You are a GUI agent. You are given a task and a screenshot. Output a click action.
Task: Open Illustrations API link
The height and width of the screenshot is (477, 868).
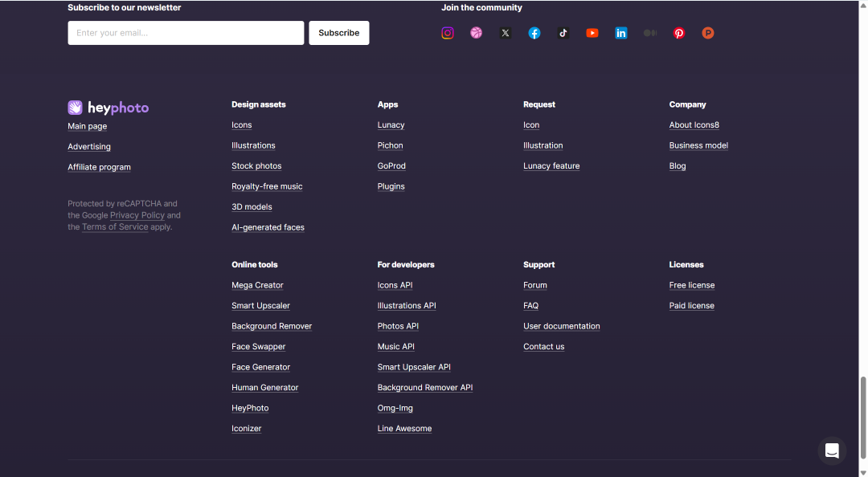click(x=407, y=306)
